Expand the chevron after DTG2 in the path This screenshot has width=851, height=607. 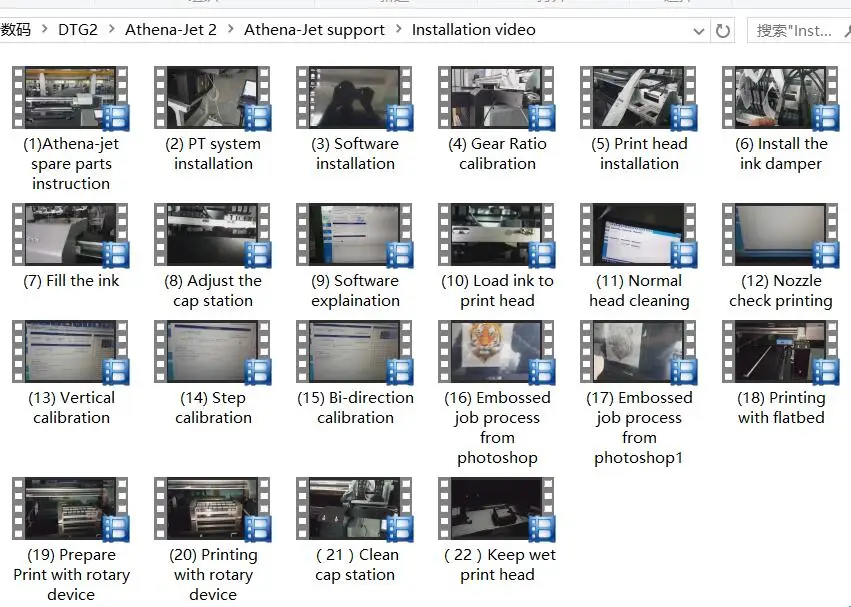(112, 29)
